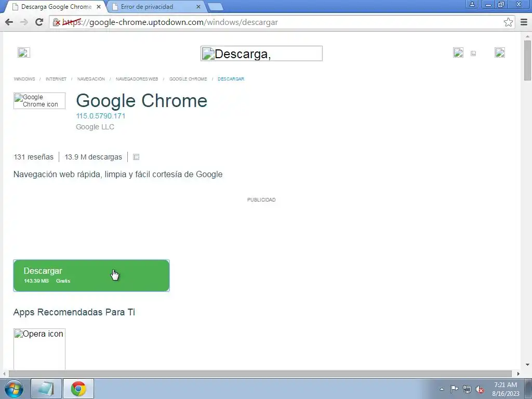The height and width of the screenshot is (399, 532).
Task: Go back using the browser back arrow
Action: [9, 22]
